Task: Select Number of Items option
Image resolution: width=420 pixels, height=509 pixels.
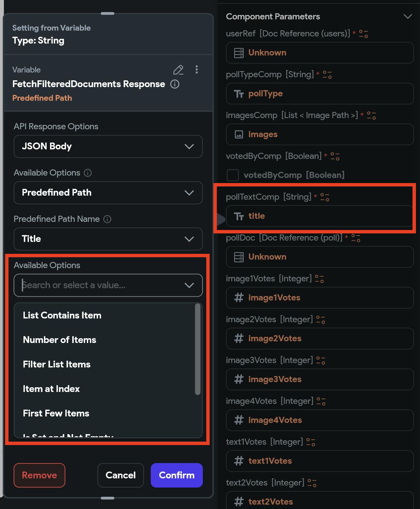Action: point(60,340)
